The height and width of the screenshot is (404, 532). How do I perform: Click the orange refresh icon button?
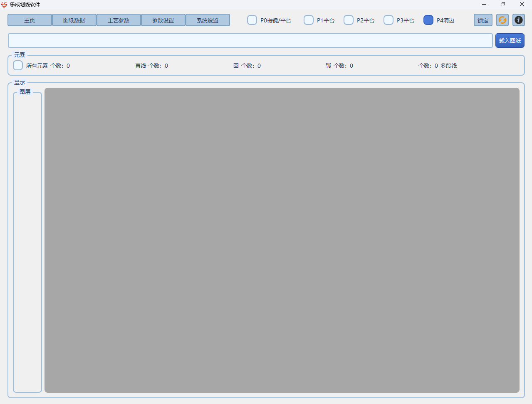(502, 20)
